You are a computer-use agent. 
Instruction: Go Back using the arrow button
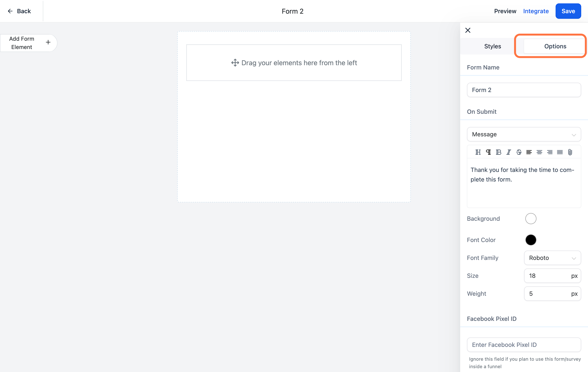point(19,11)
